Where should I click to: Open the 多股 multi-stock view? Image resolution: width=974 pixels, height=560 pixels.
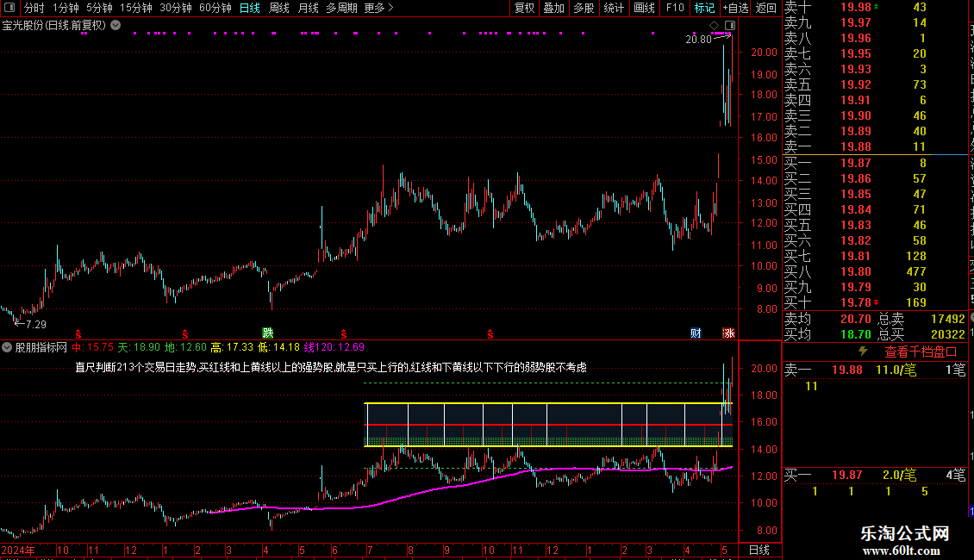[x=584, y=8]
